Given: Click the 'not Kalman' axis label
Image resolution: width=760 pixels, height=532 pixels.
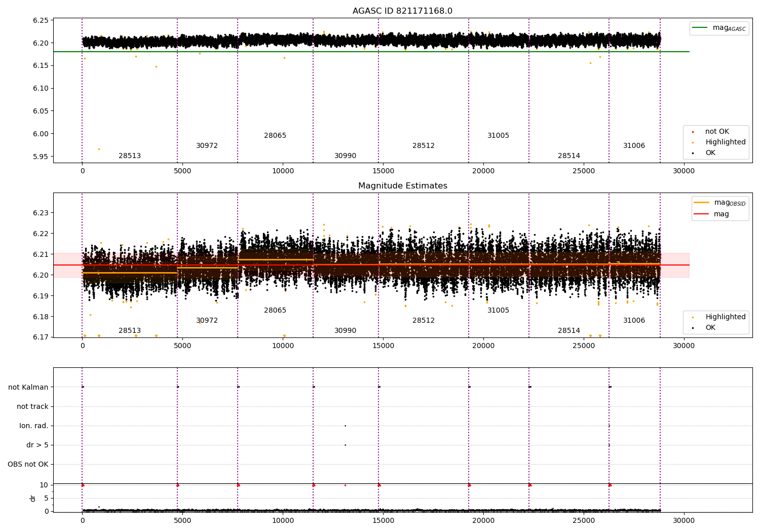Looking at the screenshot, I should 28,388.
